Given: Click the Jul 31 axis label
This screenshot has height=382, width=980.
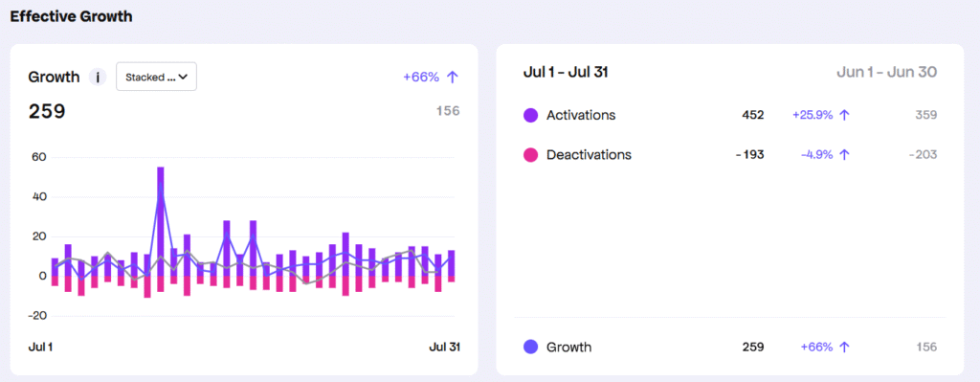Looking at the screenshot, I should coord(444,347).
